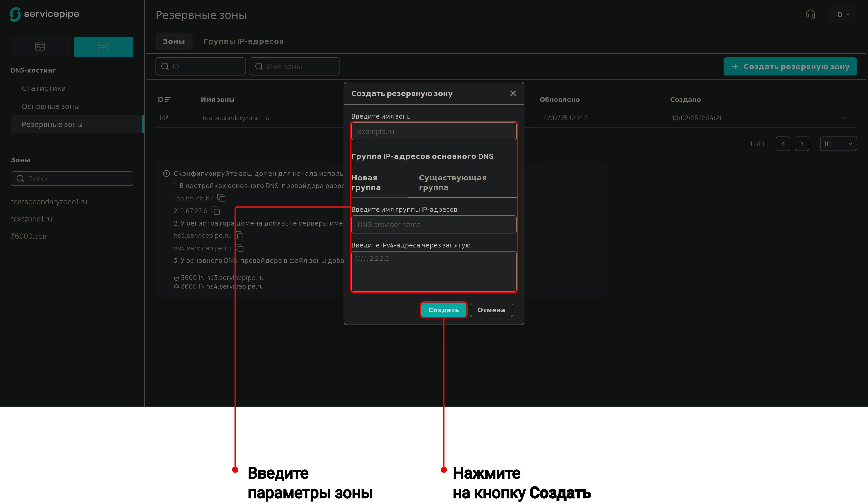
Task: Copy the 185.66.85.67 IP address
Action: tap(221, 198)
